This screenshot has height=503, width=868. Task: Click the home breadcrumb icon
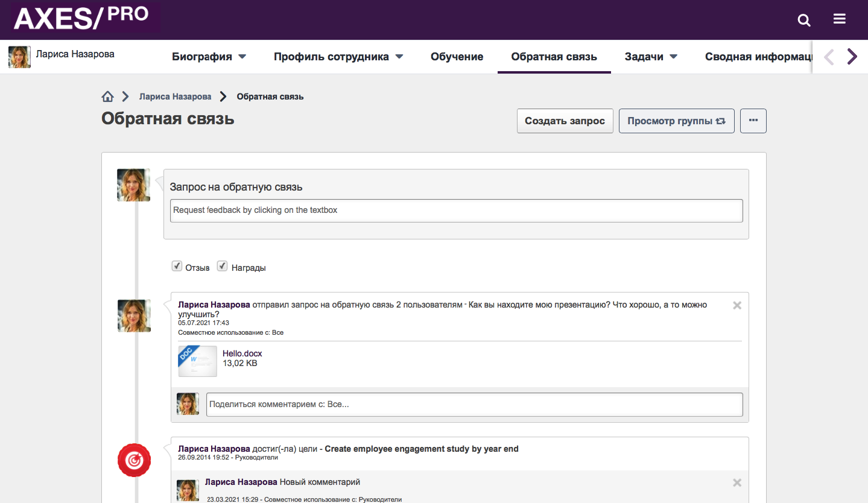coord(108,96)
